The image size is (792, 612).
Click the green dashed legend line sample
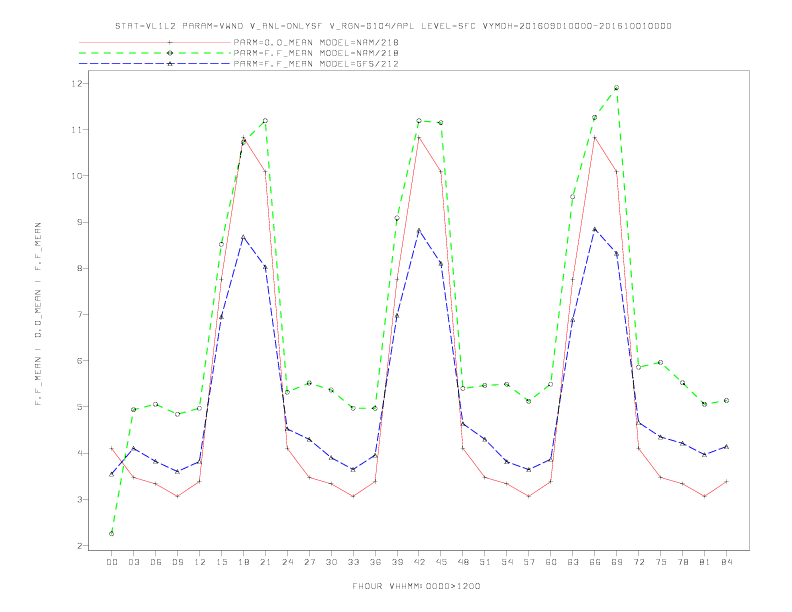tap(155, 53)
